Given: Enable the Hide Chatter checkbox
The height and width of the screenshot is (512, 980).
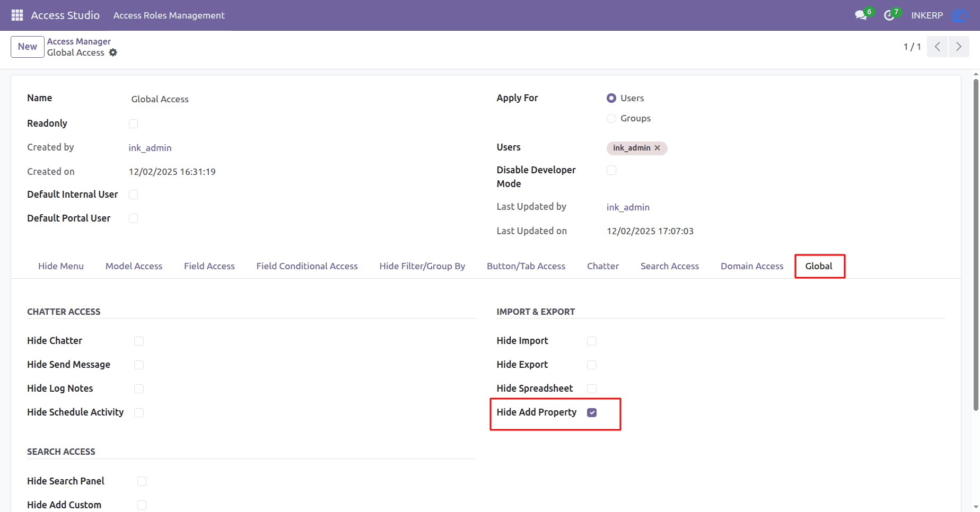Looking at the screenshot, I should 139,341.
